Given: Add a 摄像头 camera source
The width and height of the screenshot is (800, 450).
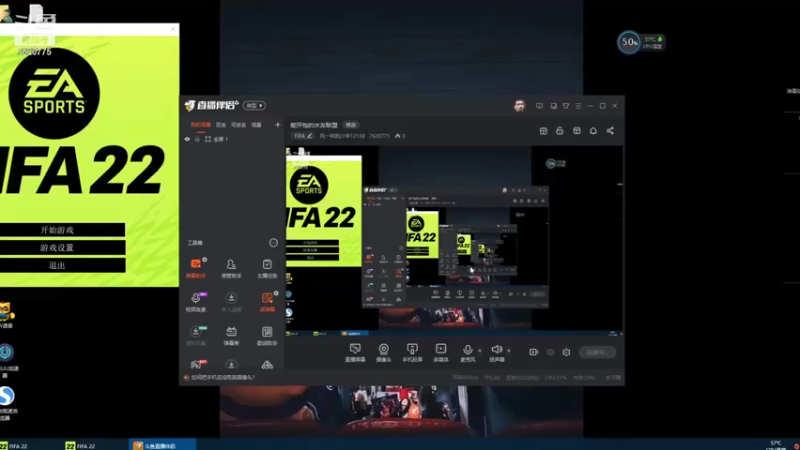Looking at the screenshot, I should 384,353.
